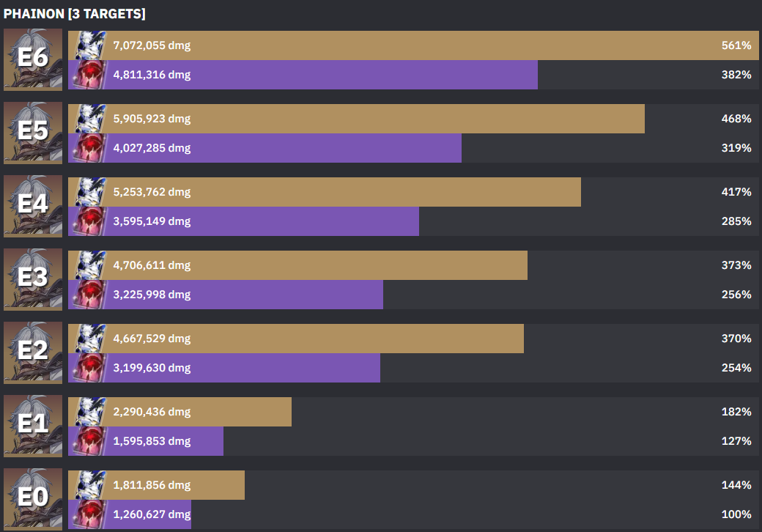
Task: Click the E5 Phainon portrait thumbnail
Action: (x=33, y=133)
